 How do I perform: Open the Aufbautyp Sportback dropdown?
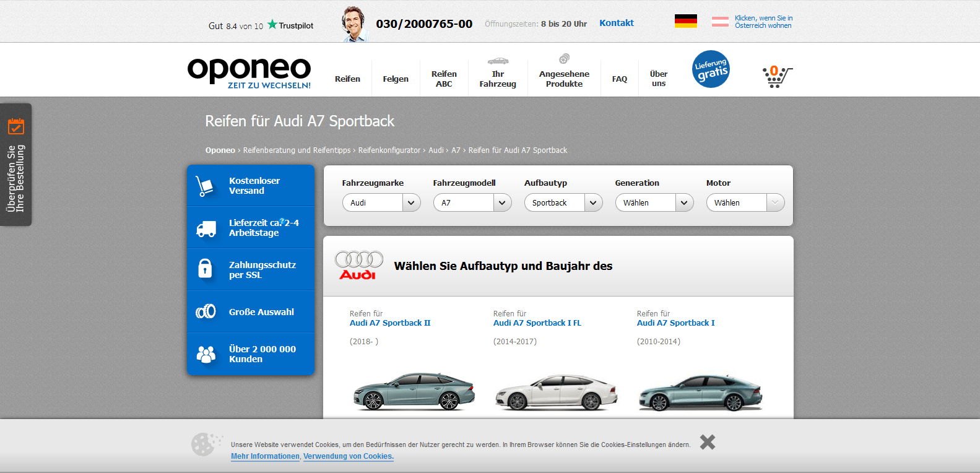(x=563, y=202)
